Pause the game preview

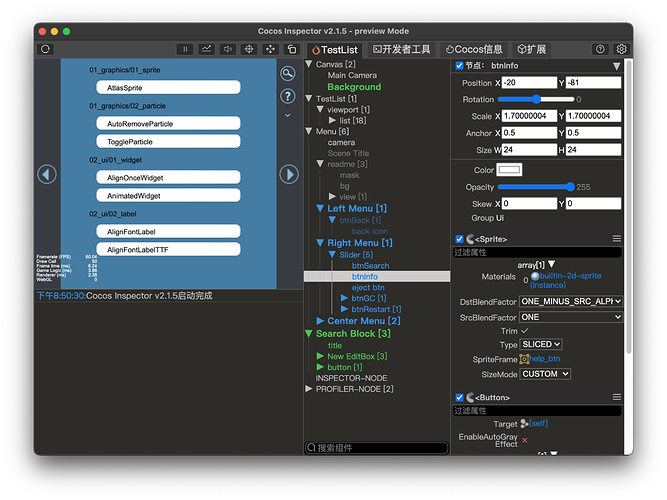point(185,49)
